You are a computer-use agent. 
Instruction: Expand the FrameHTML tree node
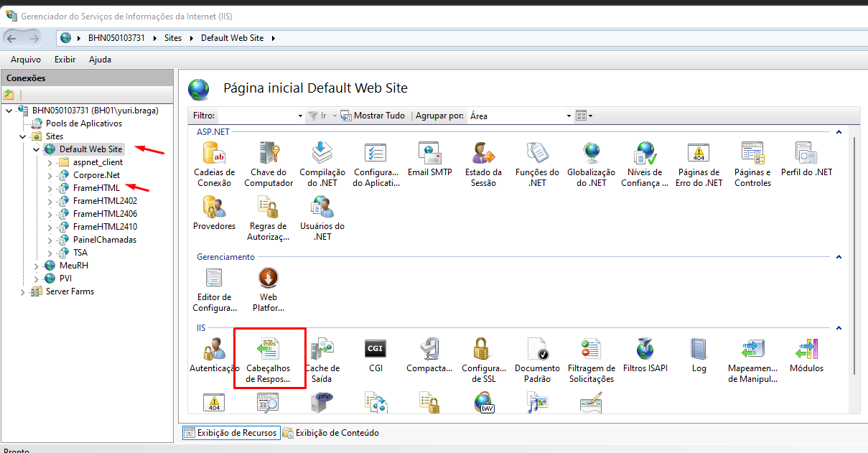pos(50,188)
